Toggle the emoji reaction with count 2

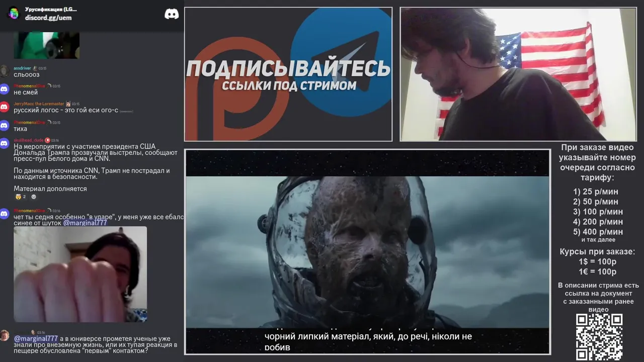pyautogui.click(x=21, y=197)
